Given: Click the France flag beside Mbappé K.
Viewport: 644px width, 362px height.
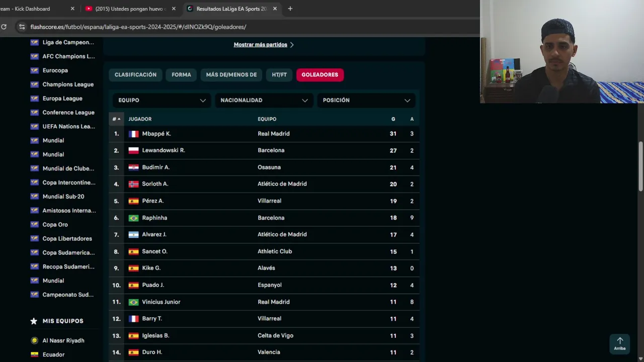Looking at the screenshot, I should [133, 134].
